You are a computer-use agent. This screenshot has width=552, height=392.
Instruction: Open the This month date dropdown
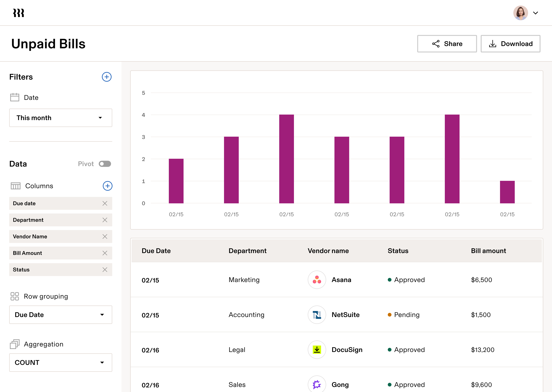click(x=60, y=118)
